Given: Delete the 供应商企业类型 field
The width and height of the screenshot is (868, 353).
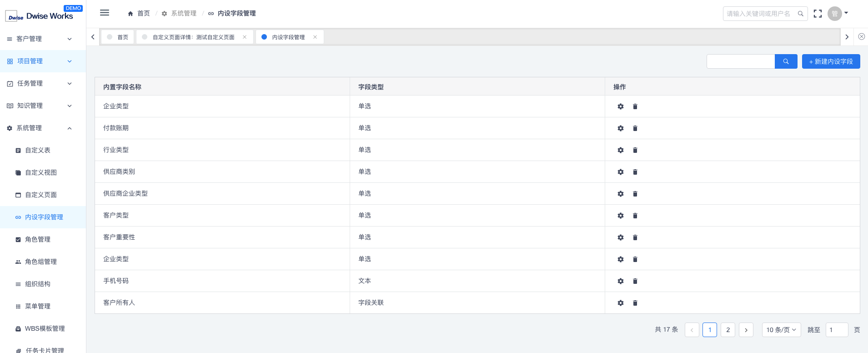Looking at the screenshot, I should click(635, 194).
